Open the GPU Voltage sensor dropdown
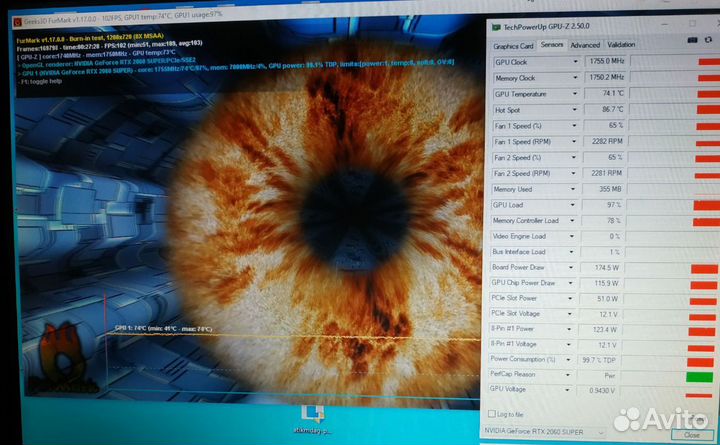720x445 pixels. coord(567,390)
